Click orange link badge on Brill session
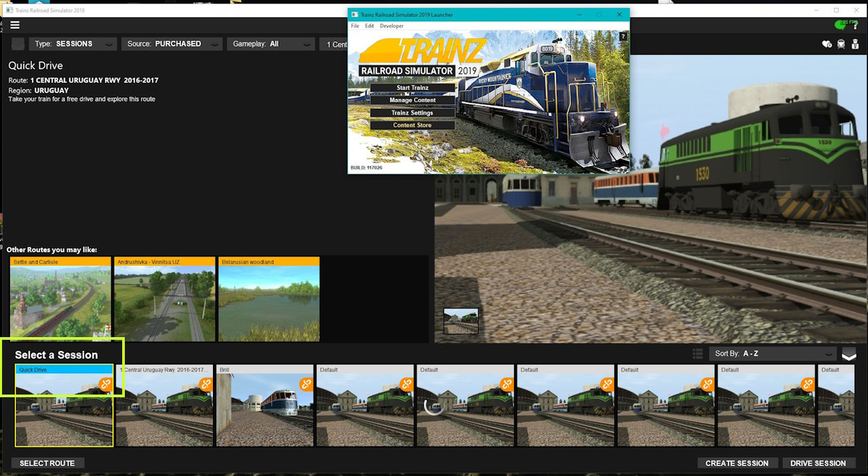 (306, 384)
